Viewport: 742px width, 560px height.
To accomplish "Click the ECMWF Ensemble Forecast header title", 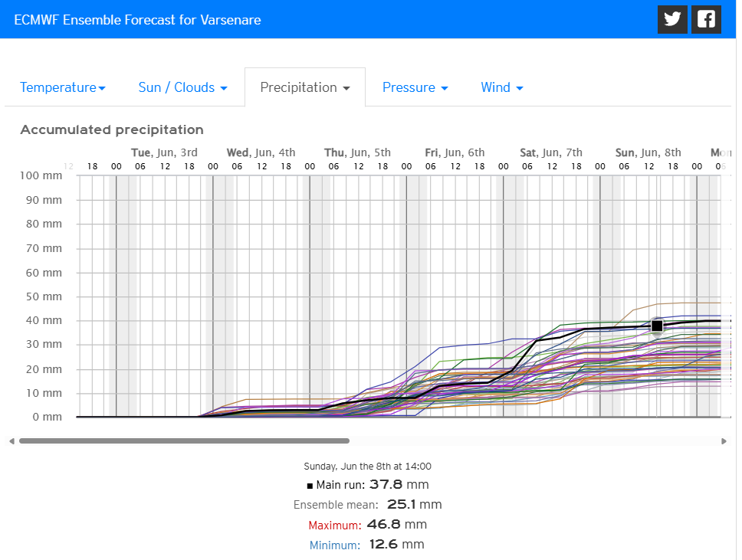I will [138, 19].
